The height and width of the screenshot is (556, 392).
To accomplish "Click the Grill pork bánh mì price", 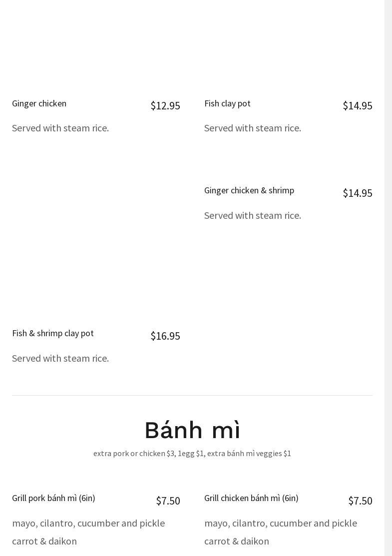I will coord(168,501).
